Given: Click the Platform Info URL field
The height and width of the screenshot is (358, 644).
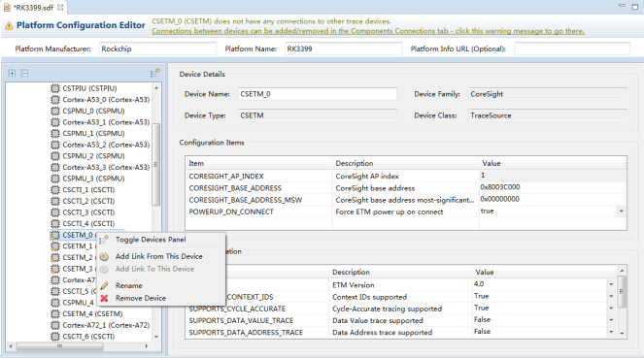Looking at the screenshot, I should click(x=572, y=49).
